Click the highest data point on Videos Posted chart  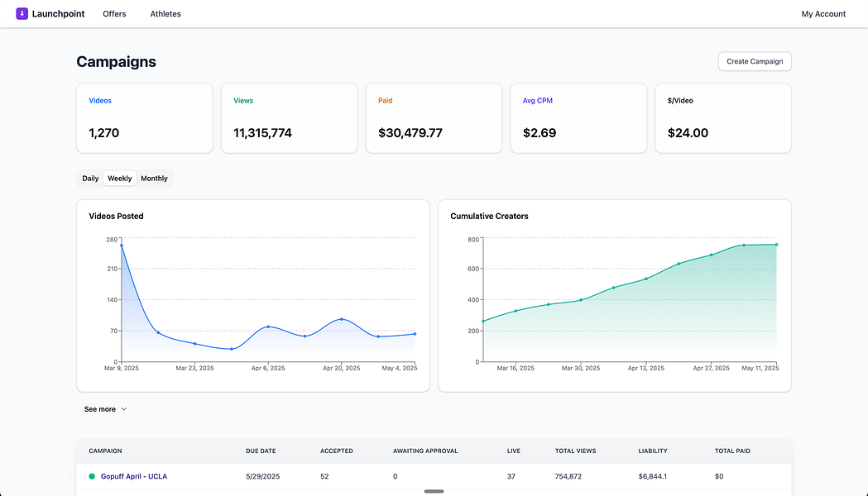121,244
